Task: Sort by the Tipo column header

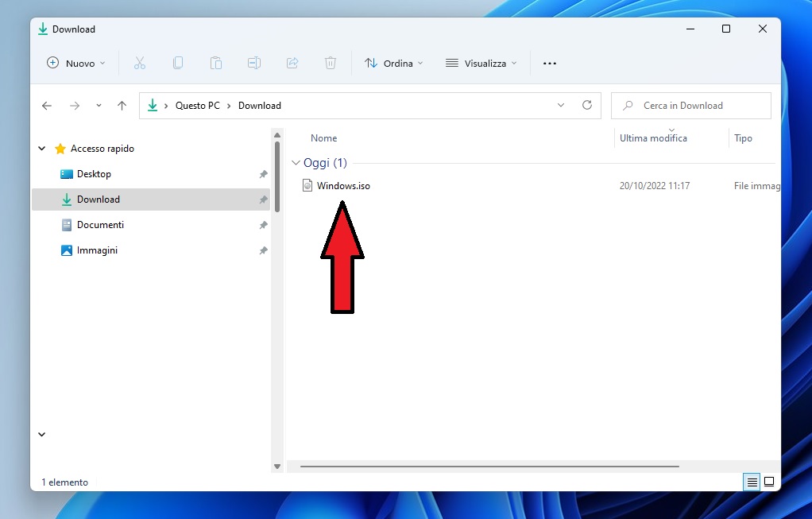Action: pos(743,138)
